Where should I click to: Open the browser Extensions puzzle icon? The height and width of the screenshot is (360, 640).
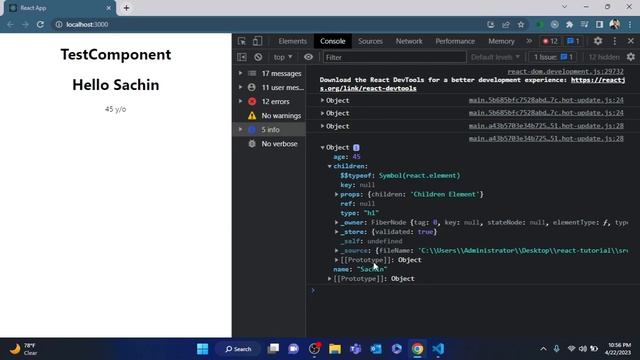[x=569, y=24]
